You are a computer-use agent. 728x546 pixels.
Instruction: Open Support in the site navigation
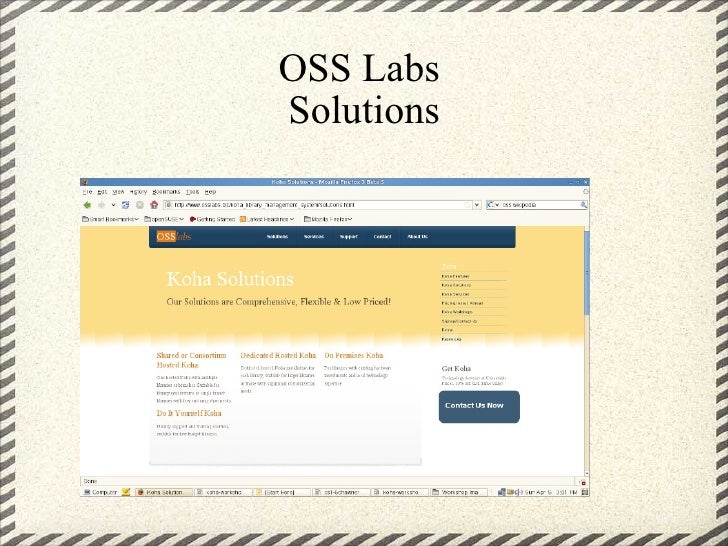coord(349,237)
